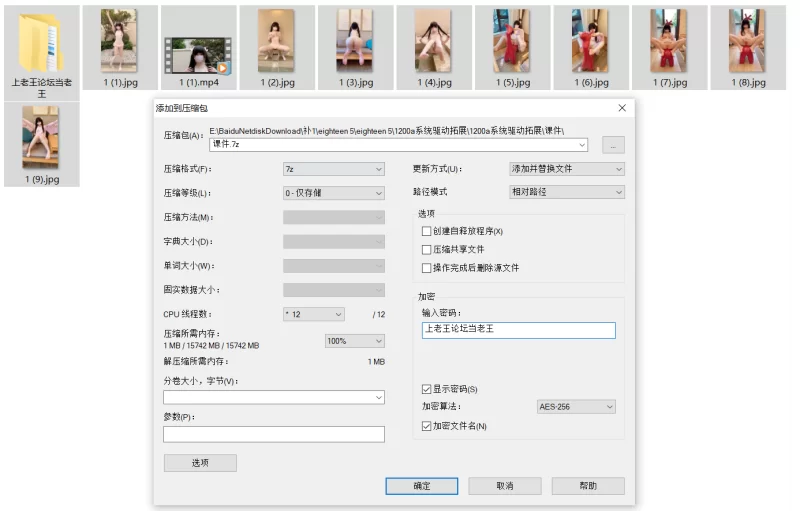Viewport: 800px width, 511px height.
Task: Click the "/ 12" thread count text
Action: (379, 315)
